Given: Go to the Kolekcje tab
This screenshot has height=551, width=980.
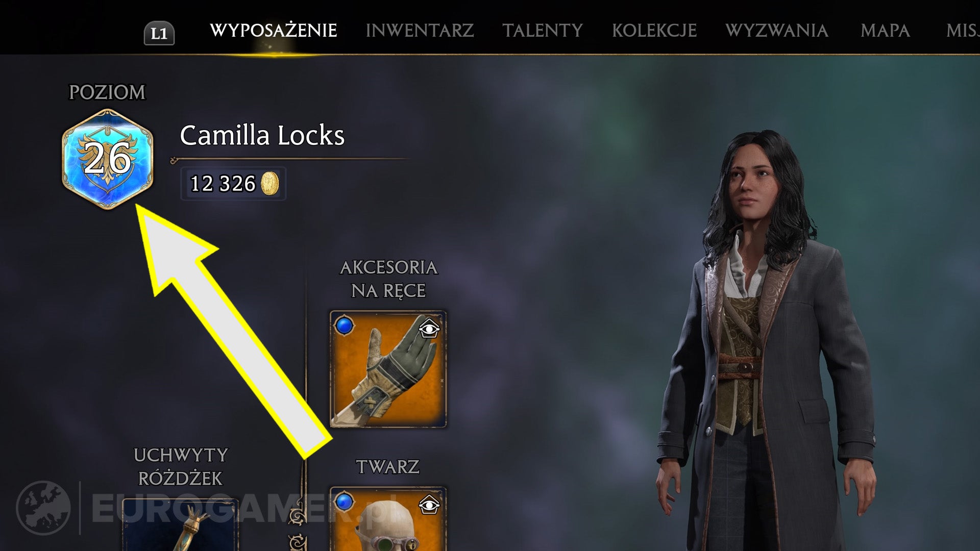Looking at the screenshot, I should point(654,31).
